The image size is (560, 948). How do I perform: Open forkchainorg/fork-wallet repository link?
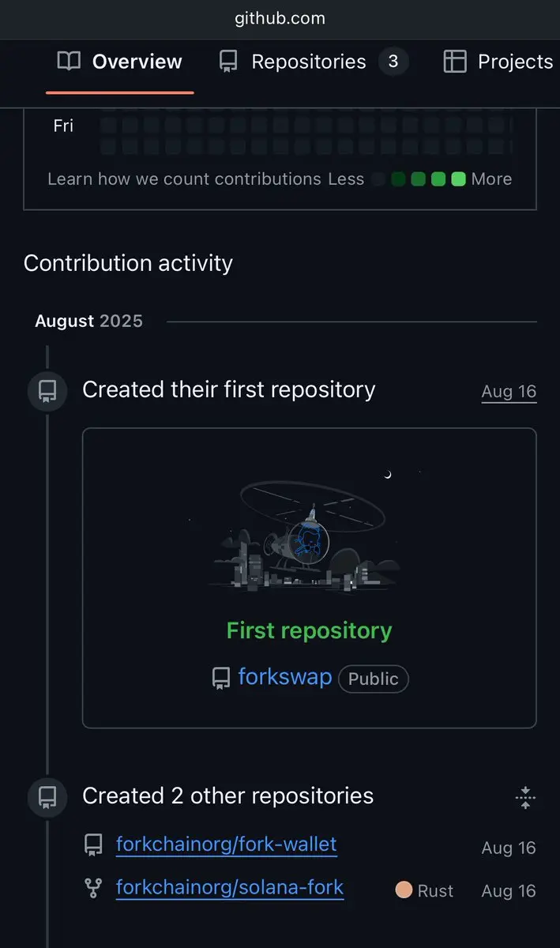tap(227, 845)
